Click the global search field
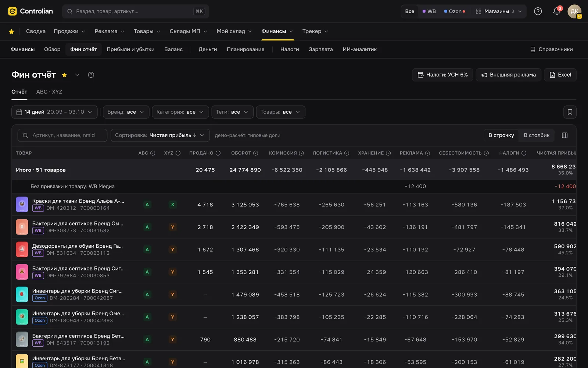 (x=136, y=11)
